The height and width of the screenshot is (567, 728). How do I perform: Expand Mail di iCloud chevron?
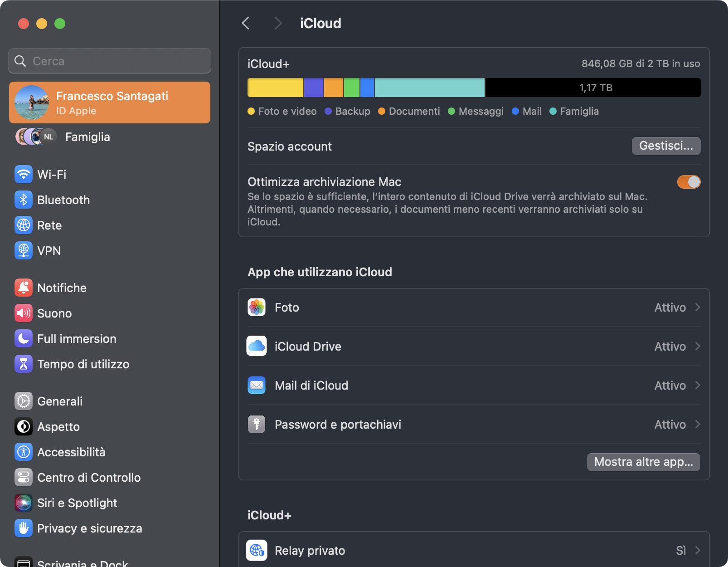[x=698, y=385]
